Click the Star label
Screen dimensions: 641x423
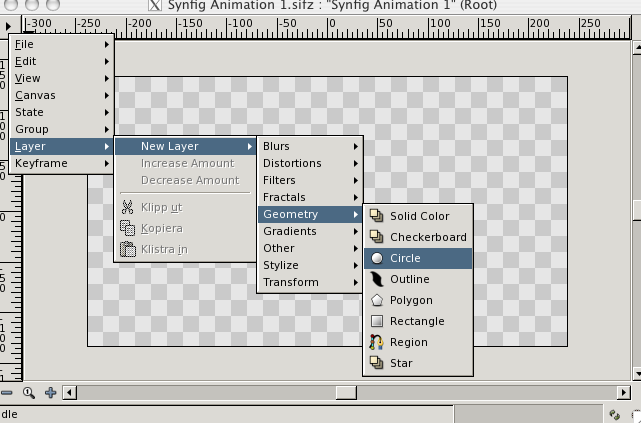(401, 363)
